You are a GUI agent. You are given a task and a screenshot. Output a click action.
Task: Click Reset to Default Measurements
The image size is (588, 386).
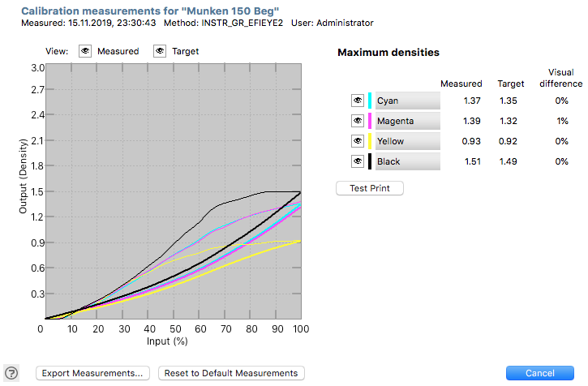pos(231,373)
